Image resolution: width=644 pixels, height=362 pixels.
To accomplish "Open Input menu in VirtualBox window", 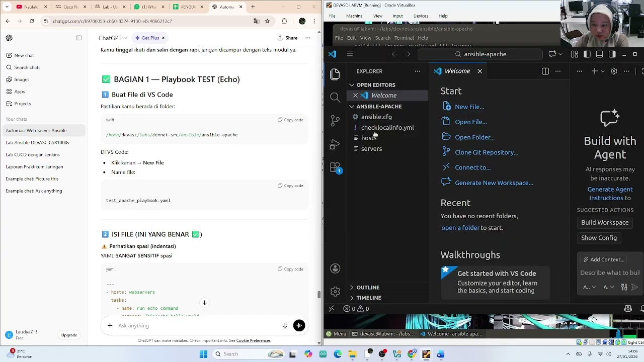I will [x=397, y=16].
